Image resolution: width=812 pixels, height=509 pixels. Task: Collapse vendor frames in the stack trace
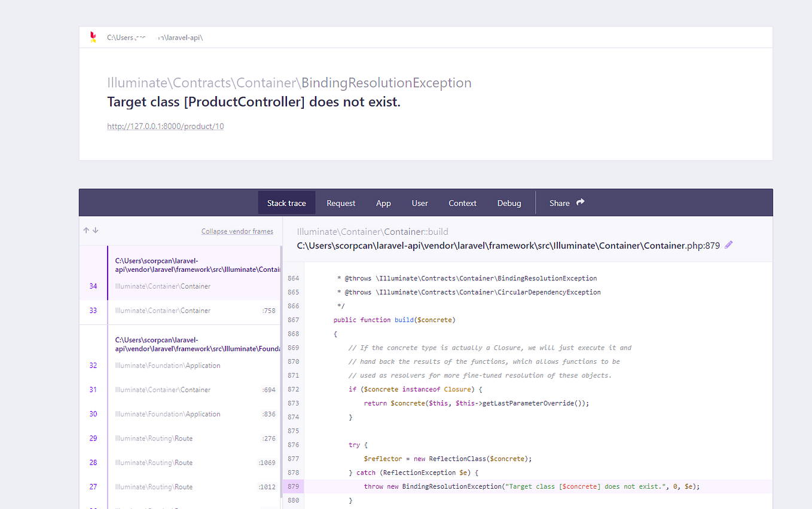(237, 231)
